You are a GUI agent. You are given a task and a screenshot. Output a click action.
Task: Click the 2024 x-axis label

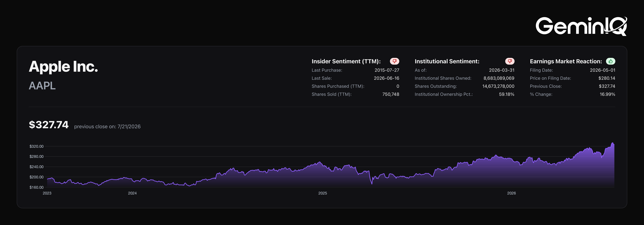point(132,193)
